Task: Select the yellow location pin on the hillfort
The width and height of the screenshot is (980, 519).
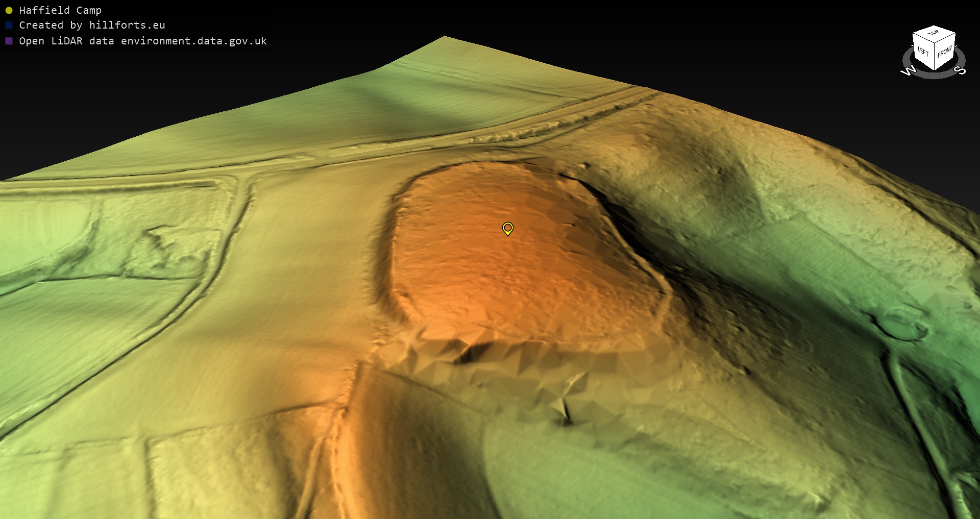Action: pyautogui.click(x=507, y=228)
